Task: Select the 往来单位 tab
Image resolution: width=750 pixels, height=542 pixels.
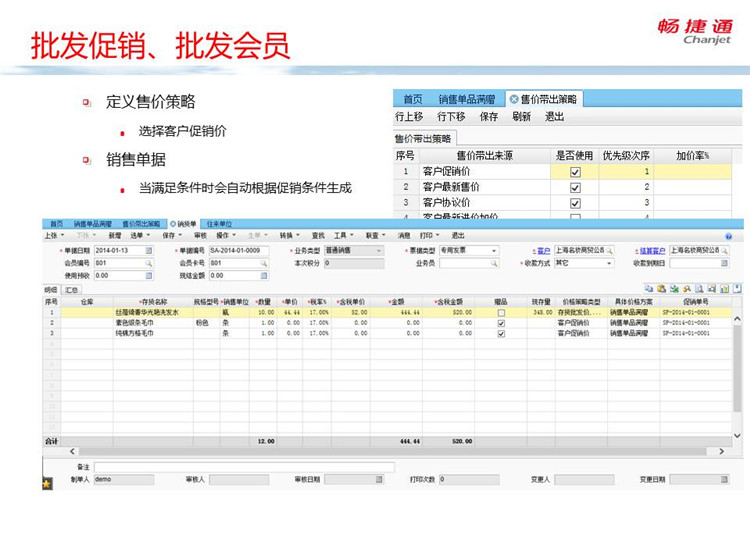Action: 219,224
